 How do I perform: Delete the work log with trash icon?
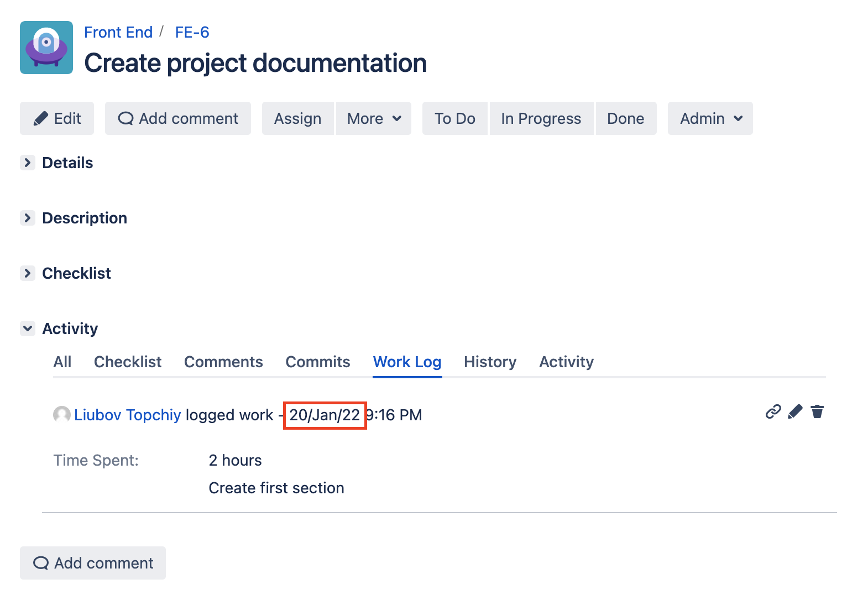point(817,411)
